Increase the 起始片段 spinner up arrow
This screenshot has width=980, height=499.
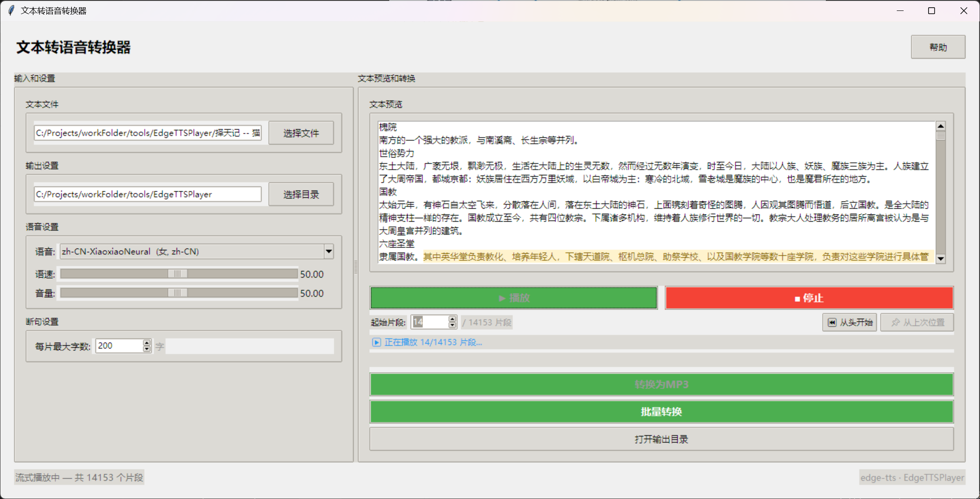pos(452,319)
